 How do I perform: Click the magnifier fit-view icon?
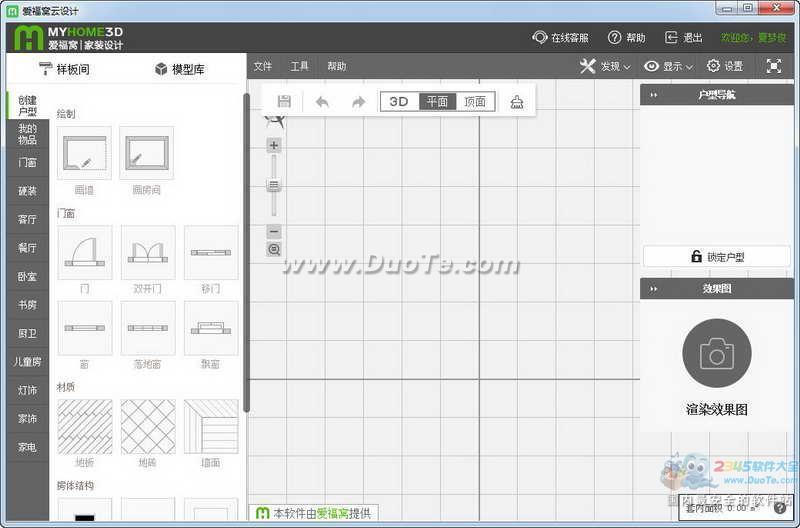tap(274, 249)
